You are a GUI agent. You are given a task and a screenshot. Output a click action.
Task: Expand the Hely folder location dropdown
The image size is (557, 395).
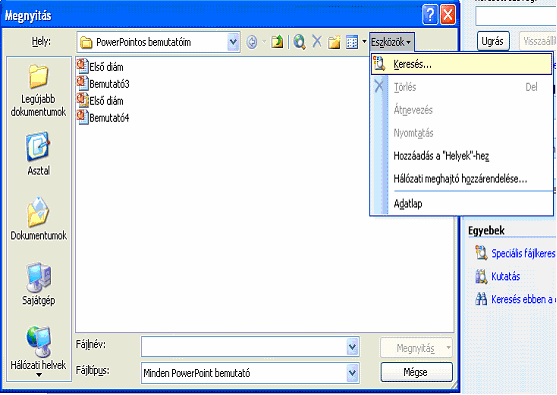pyautogui.click(x=233, y=42)
